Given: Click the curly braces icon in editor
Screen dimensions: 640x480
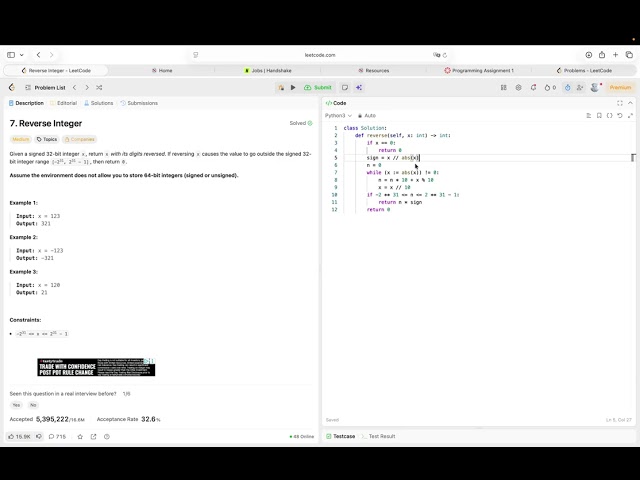Looking at the screenshot, I should [x=609, y=116].
